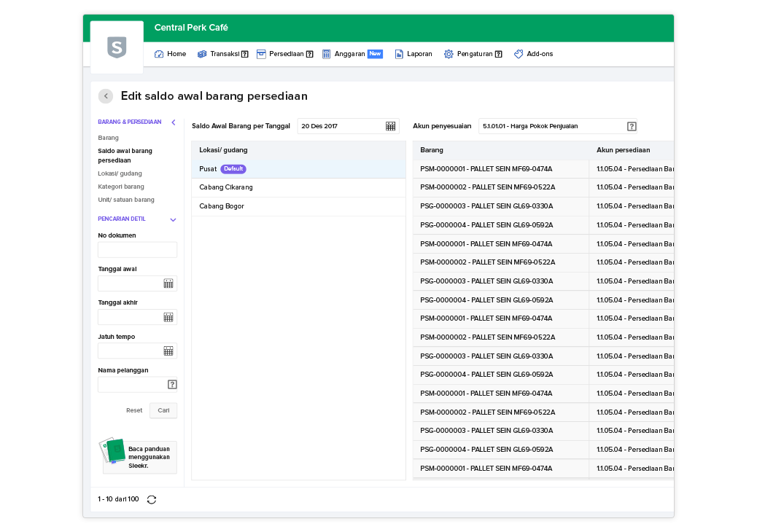Open Tanggal akhir calendar icon
Viewport: 757px width, 532px height.
pyautogui.click(x=168, y=317)
